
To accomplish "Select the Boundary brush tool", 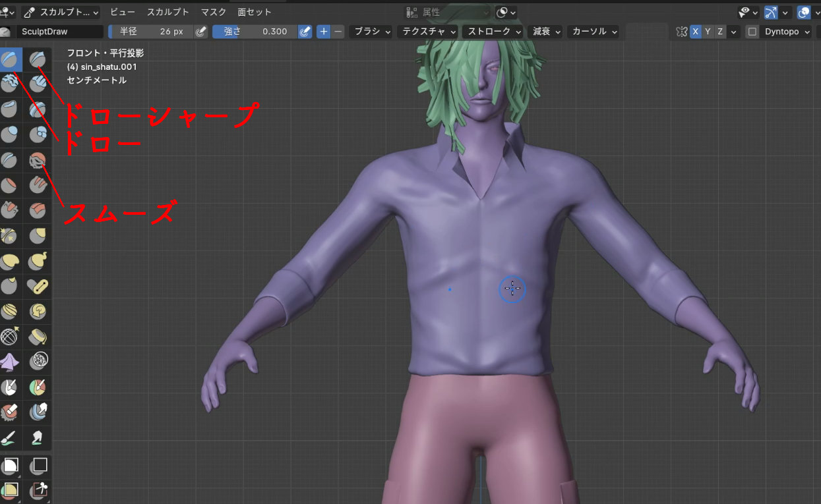I will coord(37,337).
